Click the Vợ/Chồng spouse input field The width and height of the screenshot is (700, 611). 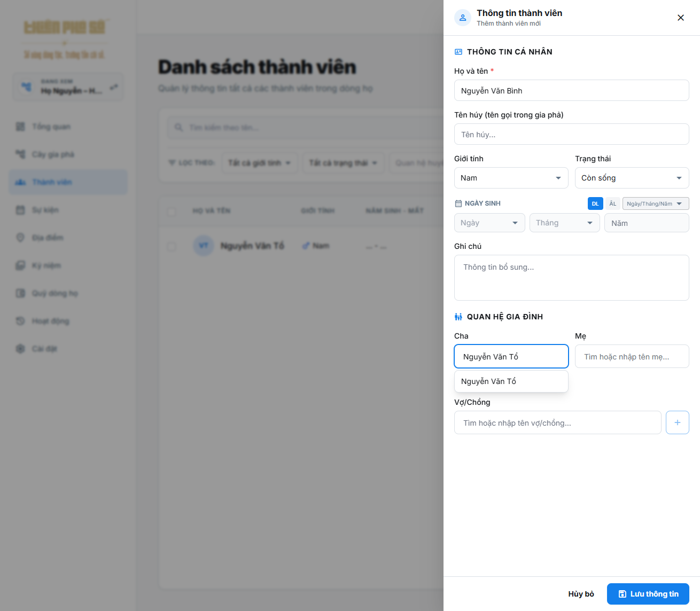point(558,422)
